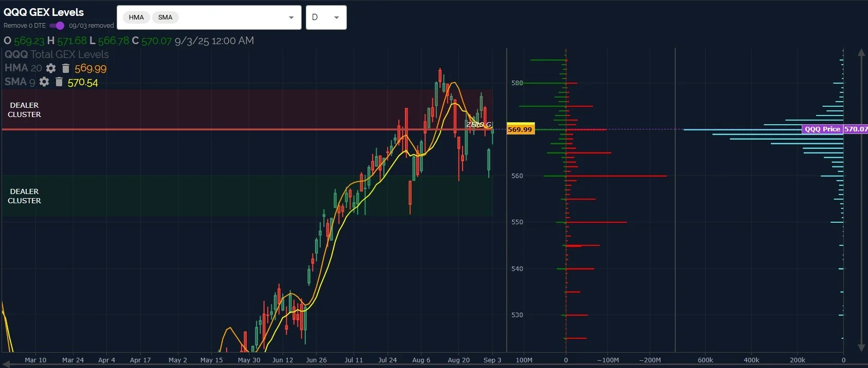This screenshot has width=868, height=368.
Task: Click the Mar 10 date axis label
Action: 35,360
